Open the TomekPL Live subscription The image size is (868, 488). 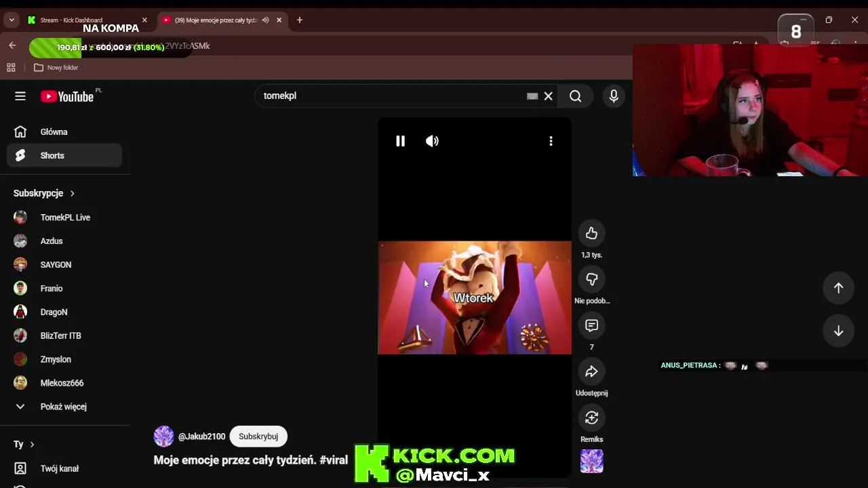(64, 218)
